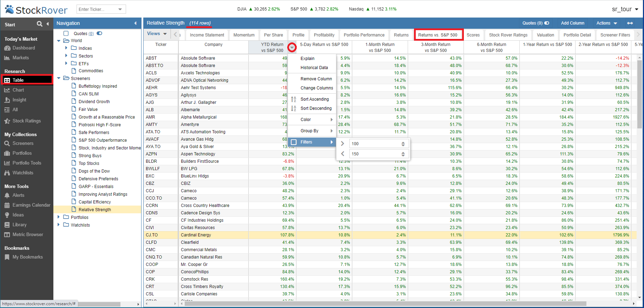
Task: Open the Actions dropdown
Action: coord(607,23)
